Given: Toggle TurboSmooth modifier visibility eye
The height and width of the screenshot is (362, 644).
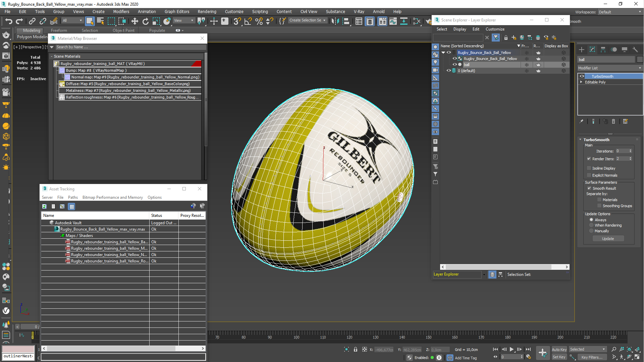Looking at the screenshot, I should (x=582, y=76).
